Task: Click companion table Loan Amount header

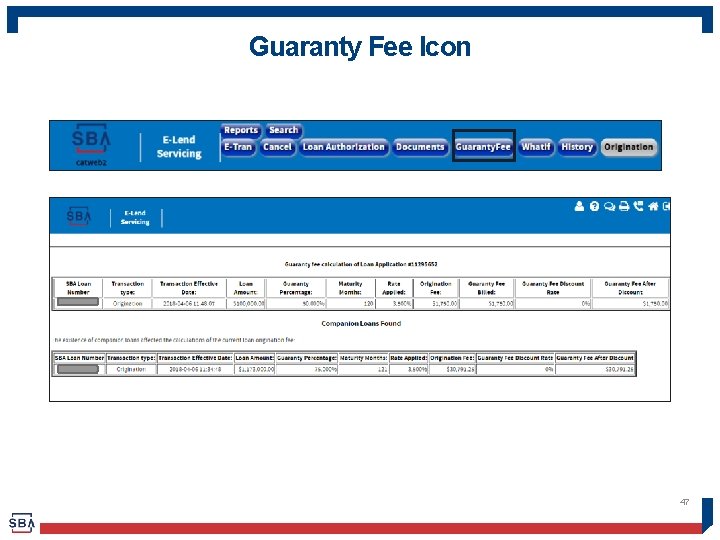Action: [x=254, y=358]
